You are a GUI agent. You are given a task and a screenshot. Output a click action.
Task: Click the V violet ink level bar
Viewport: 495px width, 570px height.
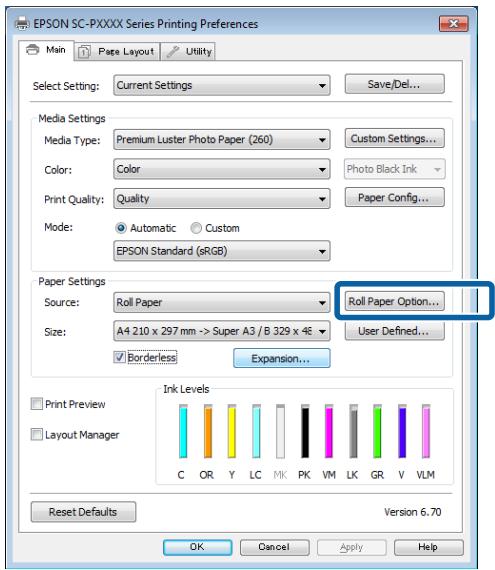402,431
